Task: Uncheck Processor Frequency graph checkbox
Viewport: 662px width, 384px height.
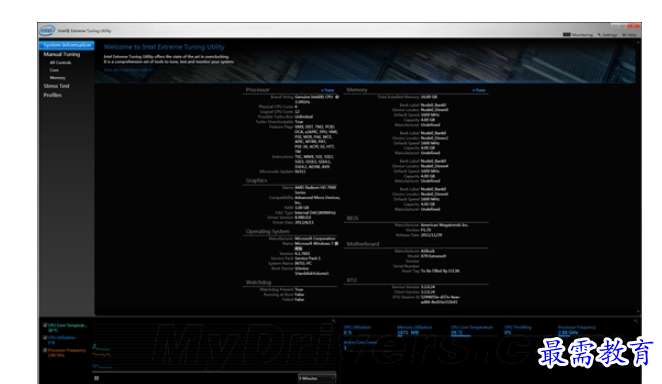Action: 45,350
